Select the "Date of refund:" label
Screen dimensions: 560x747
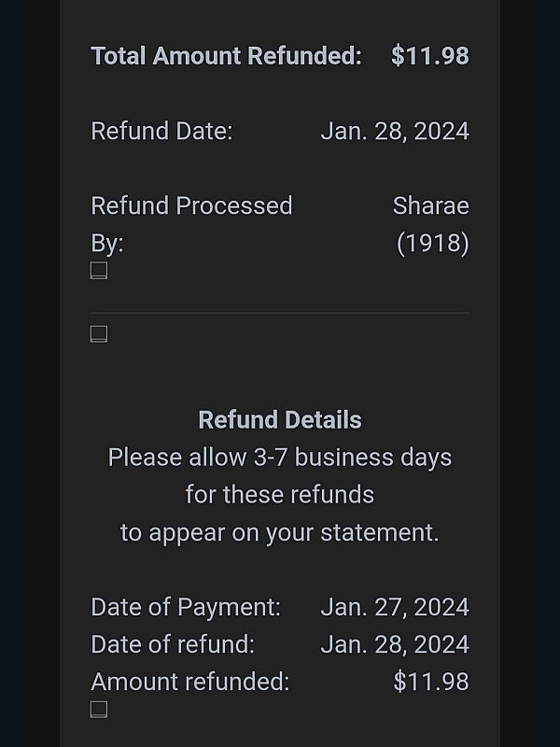click(x=173, y=644)
